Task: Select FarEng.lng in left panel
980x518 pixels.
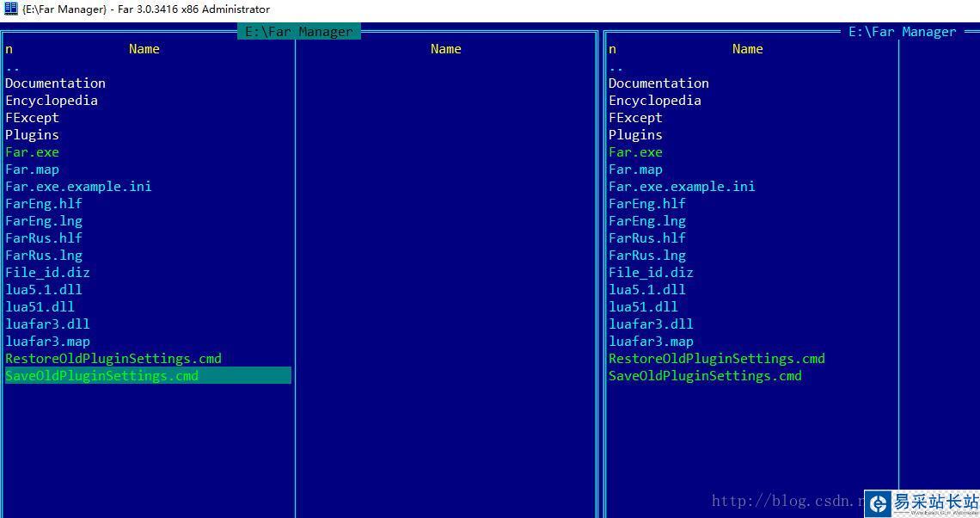Action: point(44,221)
